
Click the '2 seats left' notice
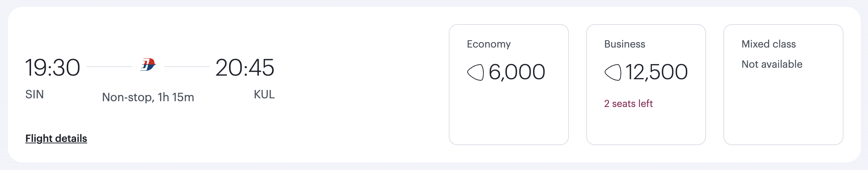[x=628, y=104]
